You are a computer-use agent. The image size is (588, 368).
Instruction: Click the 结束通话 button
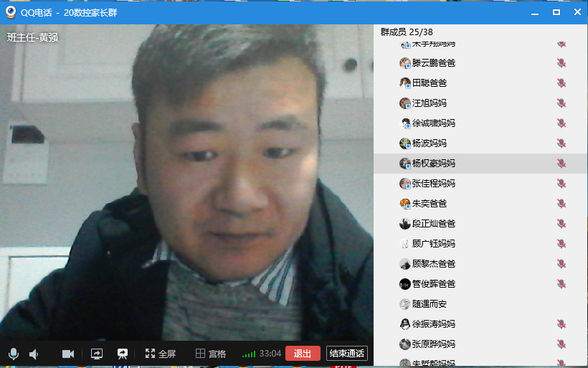click(x=347, y=354)
